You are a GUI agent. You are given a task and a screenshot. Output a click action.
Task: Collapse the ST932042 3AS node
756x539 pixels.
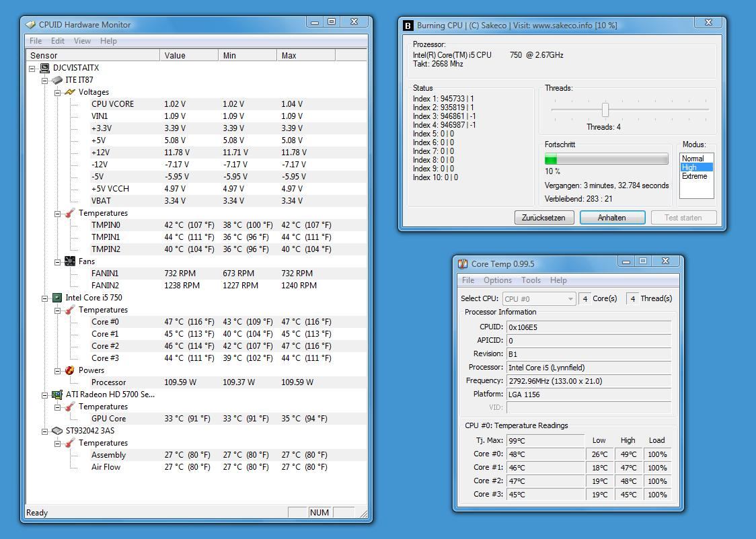tap(45, 431)
